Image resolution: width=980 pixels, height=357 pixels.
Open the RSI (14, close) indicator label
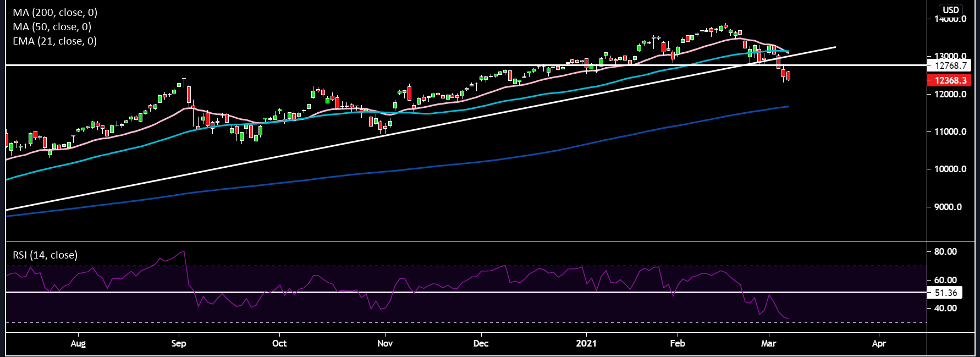(x=45, y=255)
